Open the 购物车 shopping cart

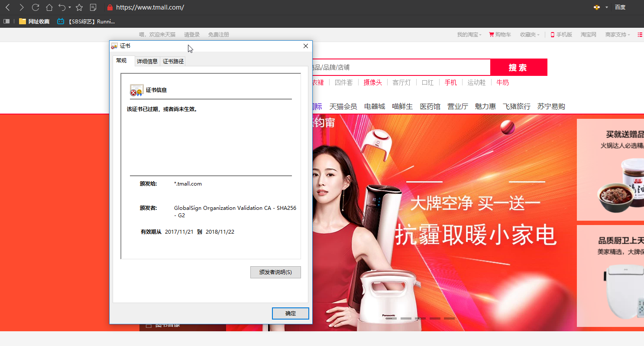point(500,35)
